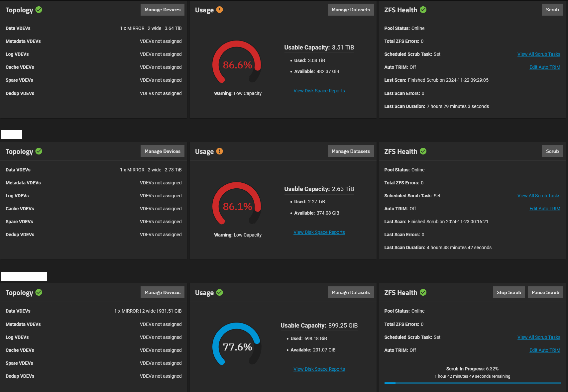Pause Scrub on the third pool
Screen dimensions: 568x392
click(x=545, y=292)
